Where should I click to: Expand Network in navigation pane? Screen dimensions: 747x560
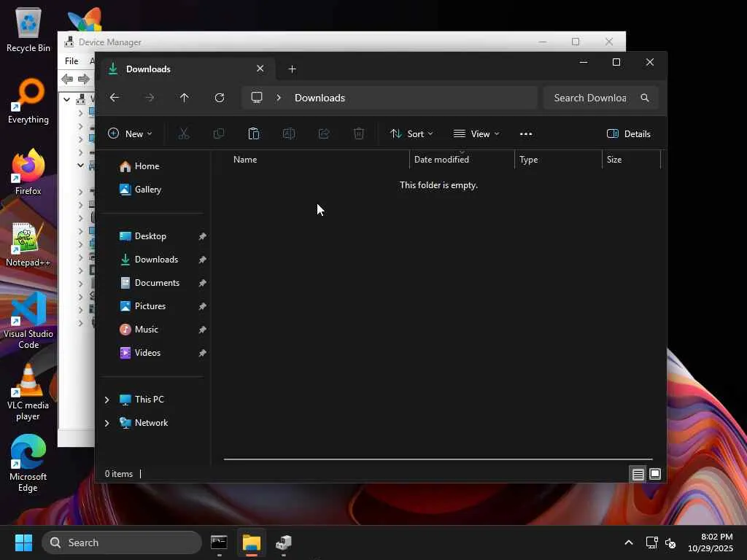coord(107,423)
